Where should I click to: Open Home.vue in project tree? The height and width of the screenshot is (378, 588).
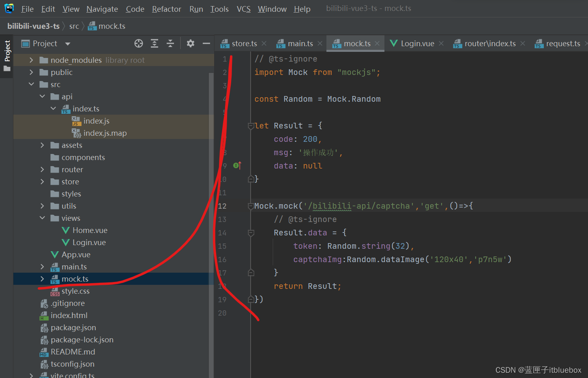click(x=90, y=230)
